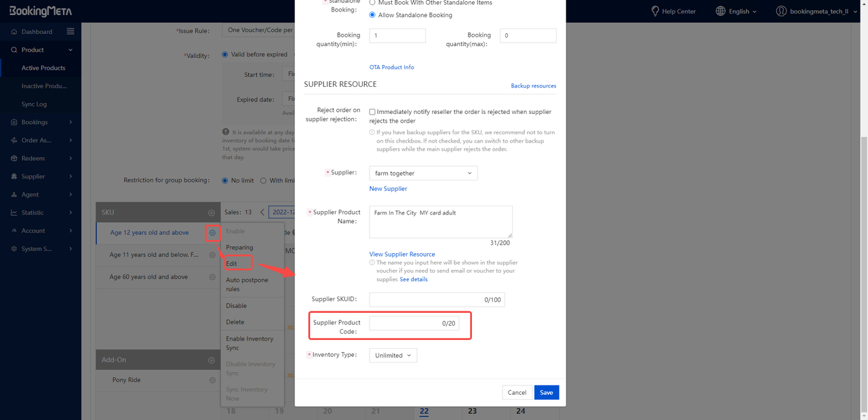Click the plus icon in Add-On header

pos(212,360)
